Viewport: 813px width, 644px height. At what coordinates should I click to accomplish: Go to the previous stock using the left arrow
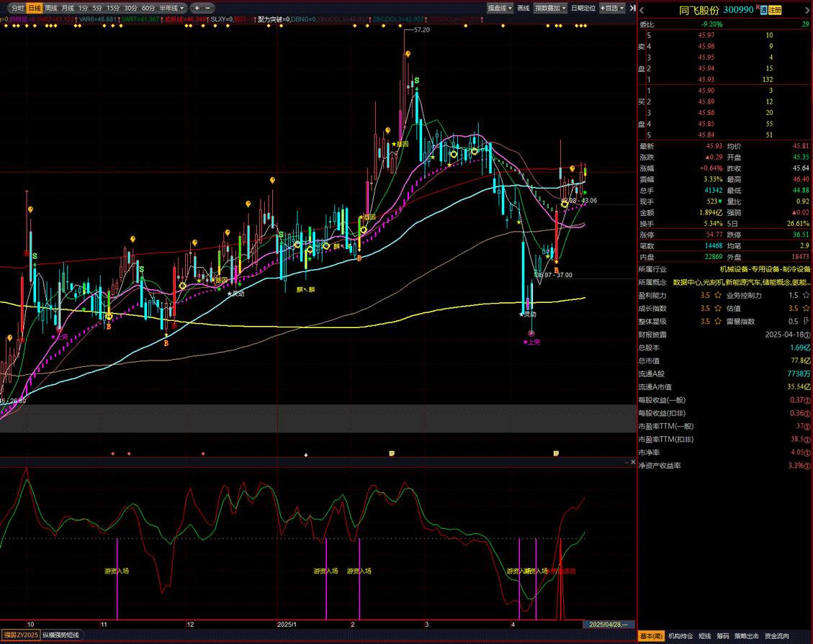(642, 10)
